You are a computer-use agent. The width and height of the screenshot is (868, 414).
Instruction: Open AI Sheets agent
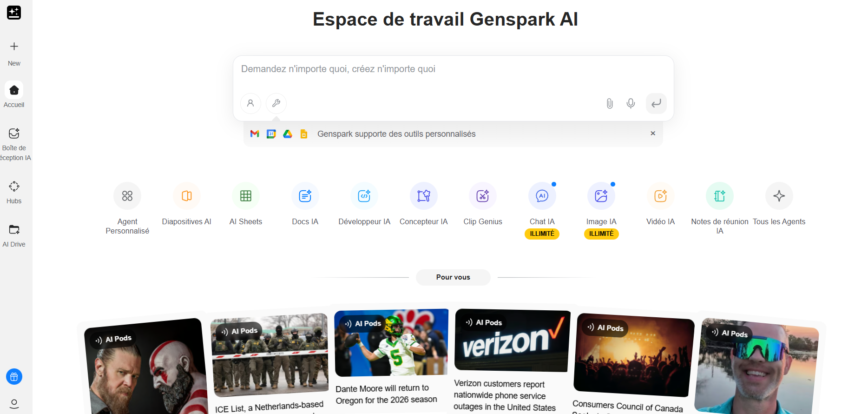246,205
